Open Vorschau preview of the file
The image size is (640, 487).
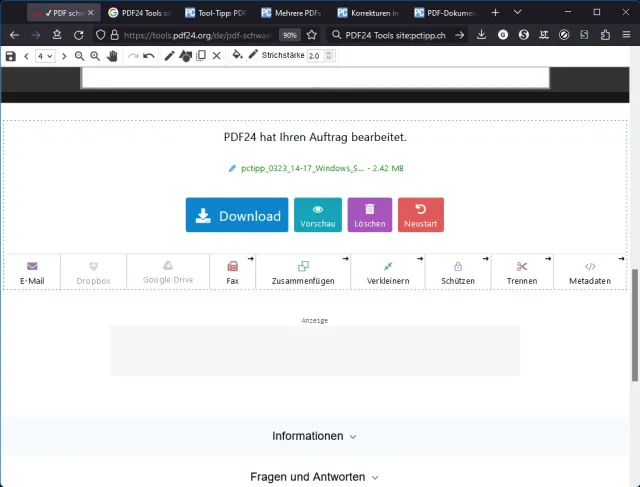click(x=318, y=215)
